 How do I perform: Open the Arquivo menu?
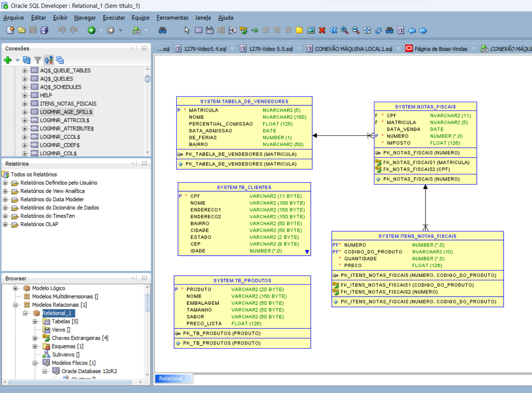coord(14,18)
